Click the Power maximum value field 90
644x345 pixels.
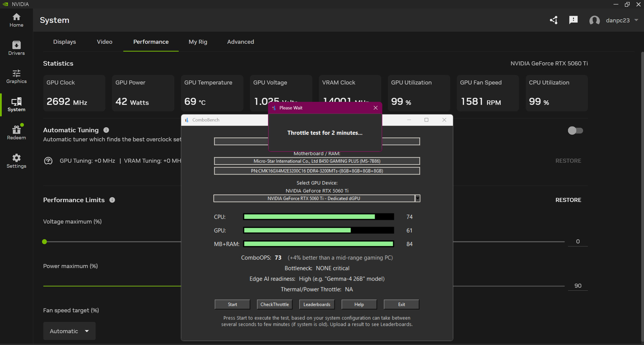click(x=578, y=286)
